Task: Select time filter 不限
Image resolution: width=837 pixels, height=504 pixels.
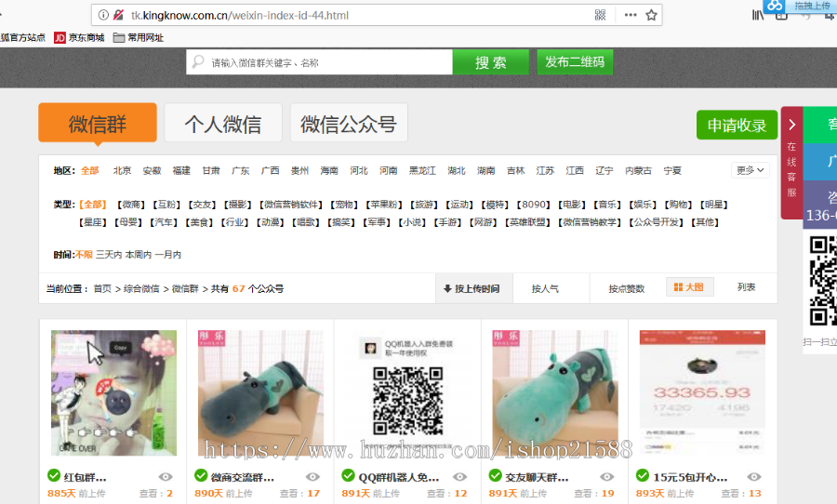Action: click(x=84, y=255)
